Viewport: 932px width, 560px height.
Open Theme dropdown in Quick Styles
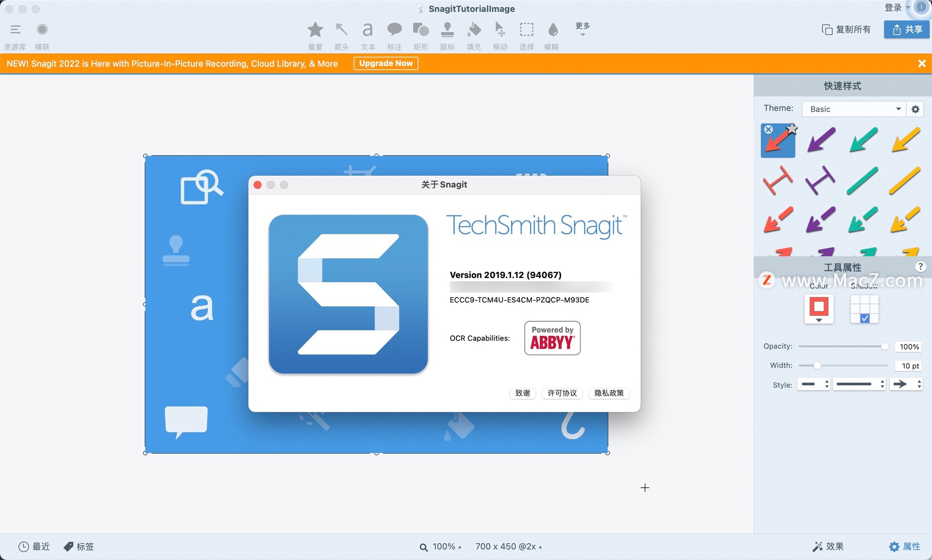(854, 109)
